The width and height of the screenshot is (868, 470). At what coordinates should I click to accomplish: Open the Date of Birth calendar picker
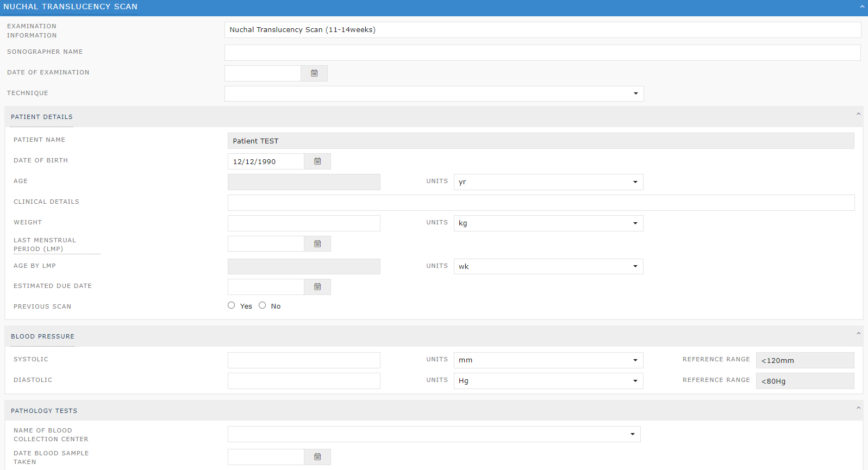click(x=317, y=161)
